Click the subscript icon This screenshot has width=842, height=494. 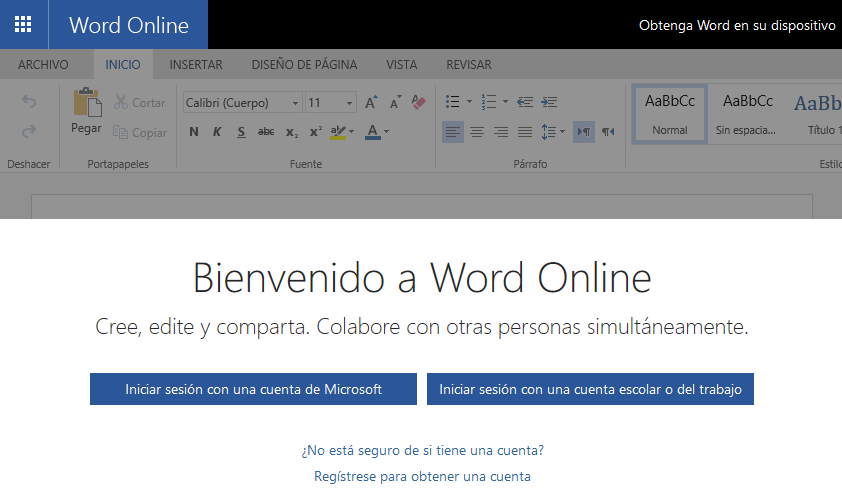291,132
